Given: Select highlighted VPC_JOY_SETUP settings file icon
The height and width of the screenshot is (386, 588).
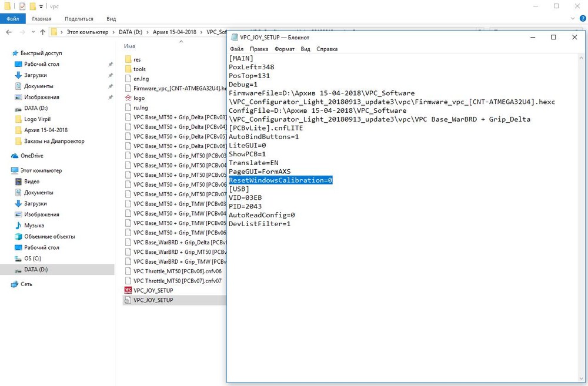Looking at the screenshot, I should (x=128, y=300).
